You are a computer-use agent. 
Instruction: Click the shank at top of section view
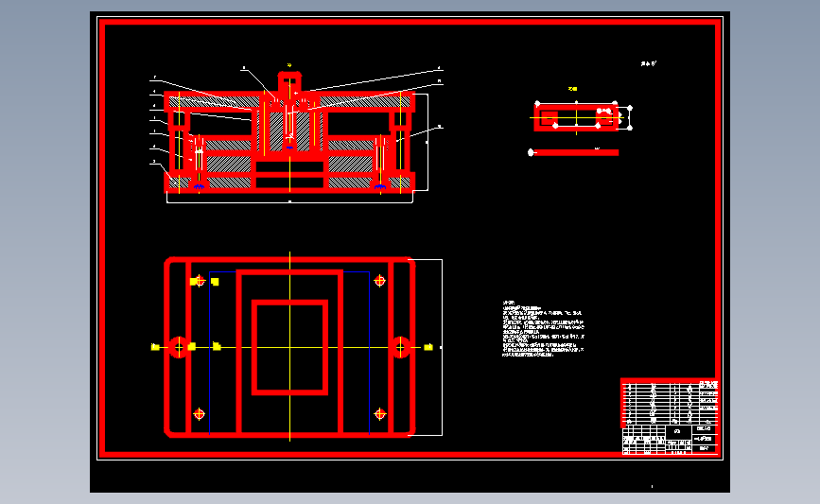(289, 83)
